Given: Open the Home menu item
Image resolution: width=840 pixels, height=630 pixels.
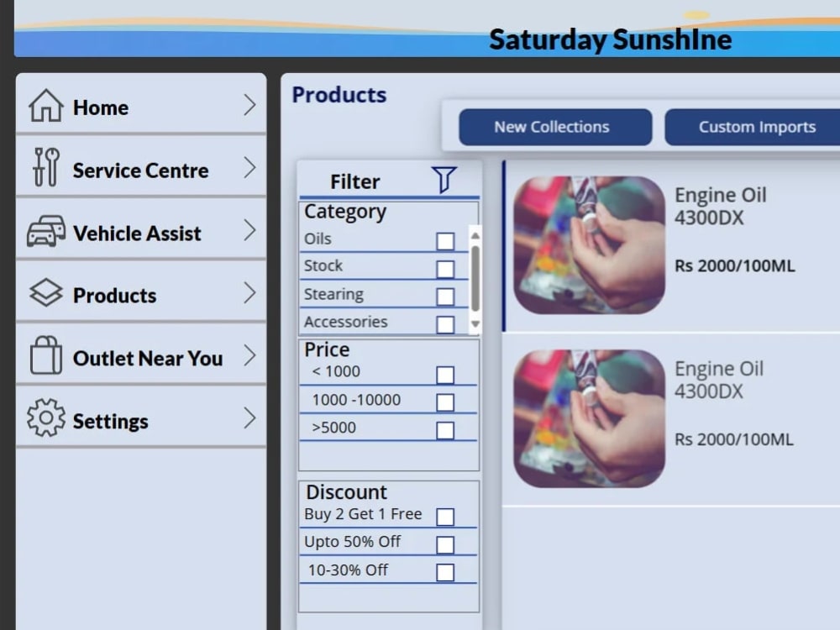Looking at the screenshot, I should [x=141, y=104].
